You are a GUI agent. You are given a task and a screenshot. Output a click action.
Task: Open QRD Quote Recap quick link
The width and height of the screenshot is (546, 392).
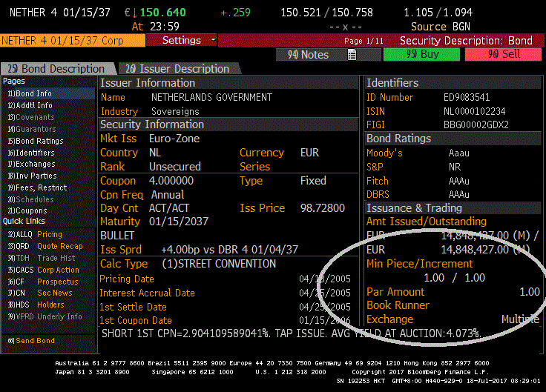[45, 246]
